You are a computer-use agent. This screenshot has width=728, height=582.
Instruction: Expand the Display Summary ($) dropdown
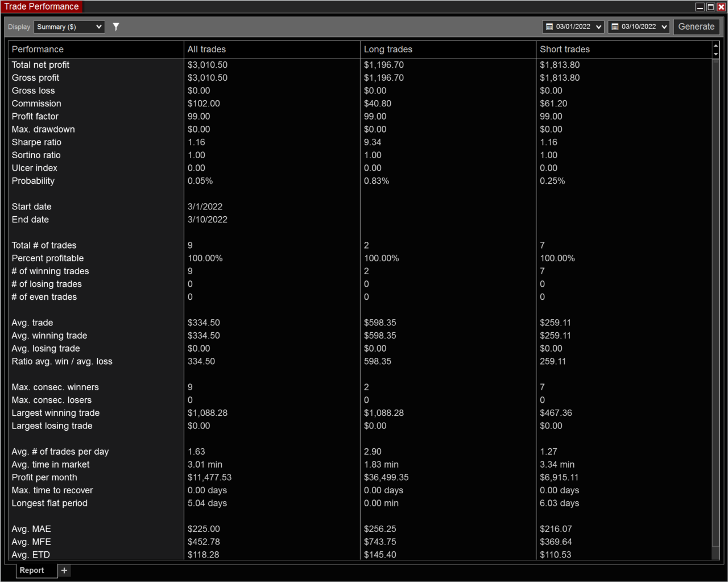tap(69, 27)
